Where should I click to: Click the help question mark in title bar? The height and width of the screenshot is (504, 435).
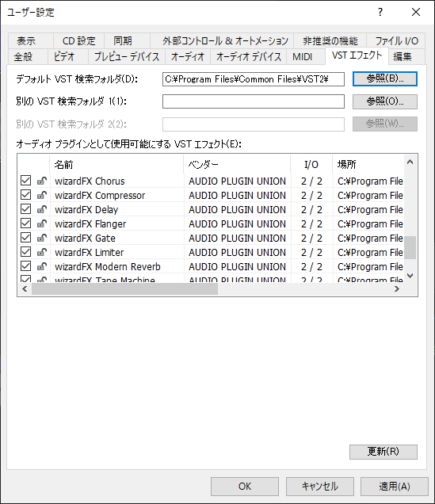pos(380,12)
